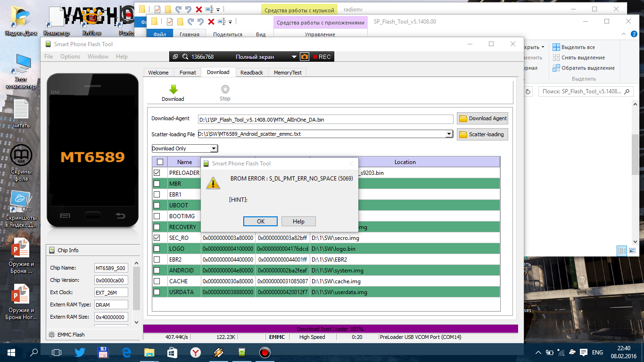This screenshot has width=644, height=362.
Task: Click the purple Download Boot Loader progress bar
Action: coord(330,329)
